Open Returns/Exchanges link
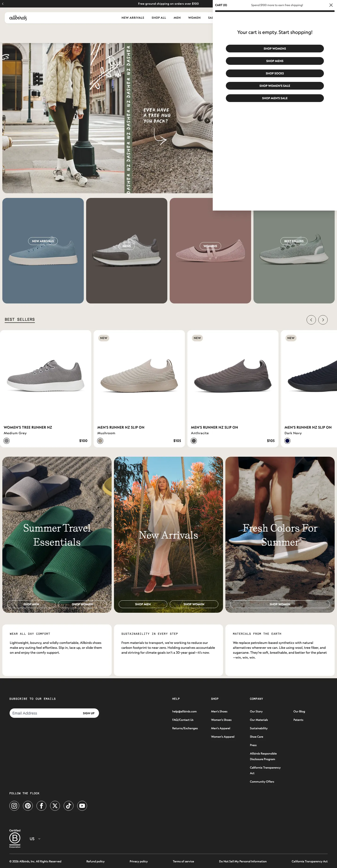This screenshot has height=868, width=337. click(x=185, y=728)
